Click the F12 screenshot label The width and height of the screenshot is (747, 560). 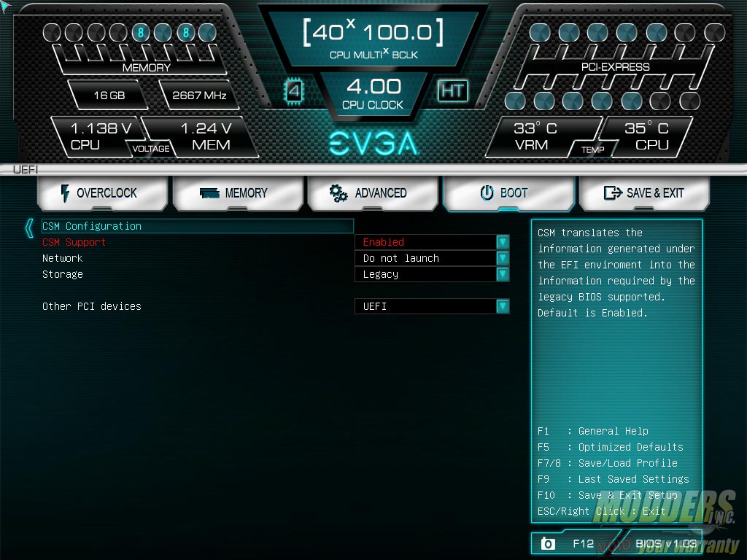583,543
